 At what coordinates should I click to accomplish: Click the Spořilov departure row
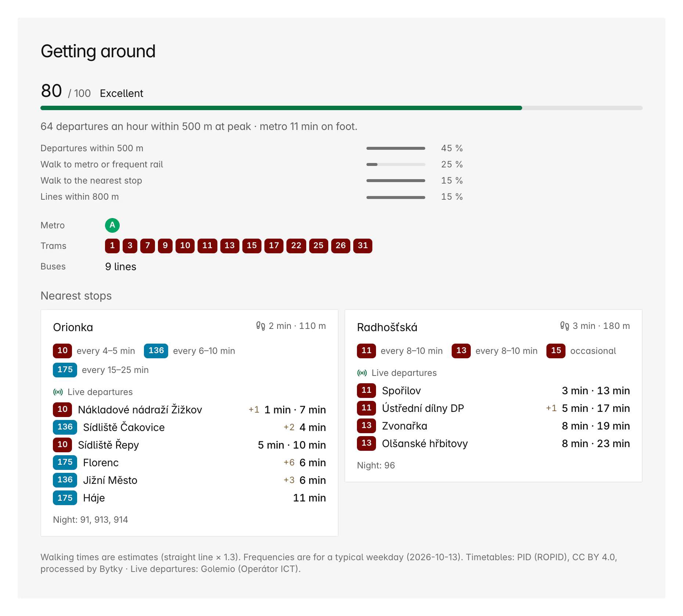point(494,391)
